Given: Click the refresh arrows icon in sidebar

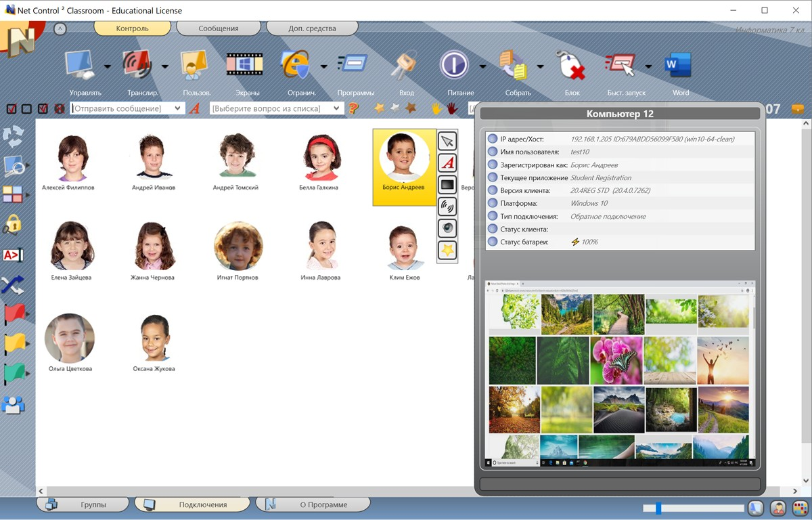Looking at the screenshot, I should click(13, 136).
